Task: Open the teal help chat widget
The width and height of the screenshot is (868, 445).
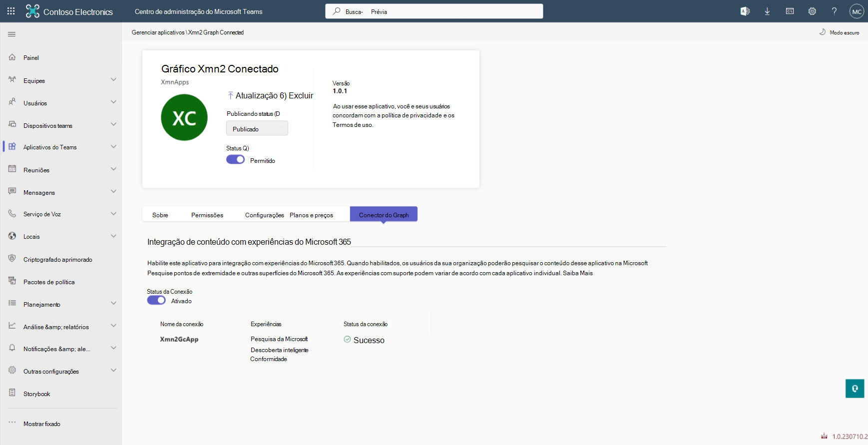Action: [x=855, y=389]
